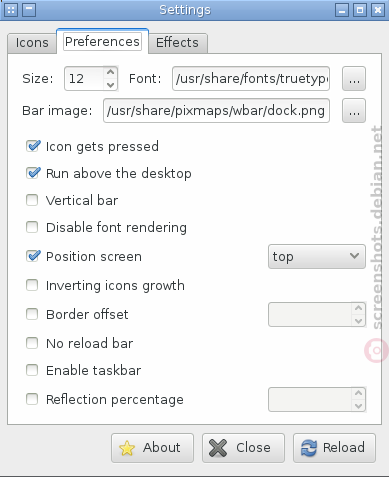Enable the Vertical bar checkbox
Screen dimensions: 389x477
pyautogui.click(x=32, y=200)
